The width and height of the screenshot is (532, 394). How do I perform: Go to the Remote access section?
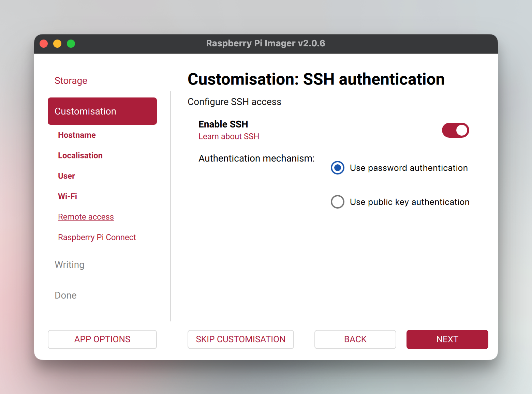[x=86, y=216]
